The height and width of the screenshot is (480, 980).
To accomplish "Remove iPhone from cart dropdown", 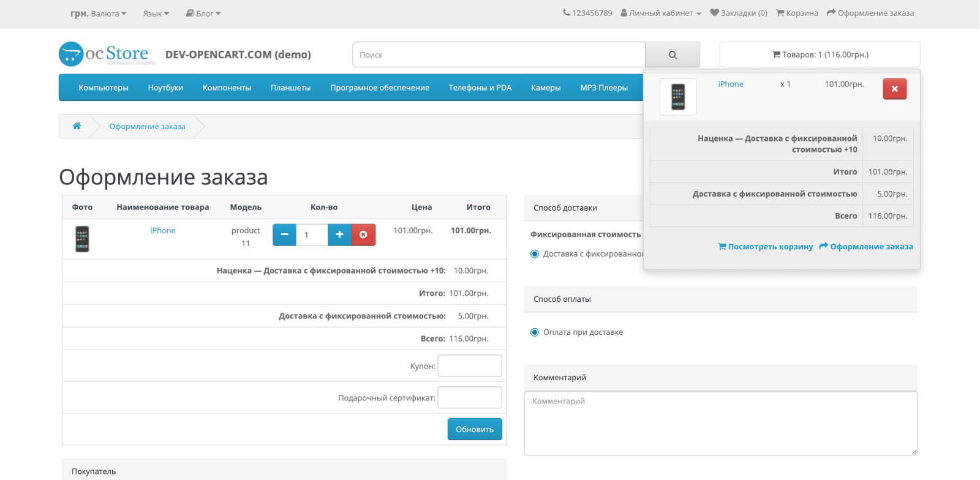I will (x=895, y=89).
